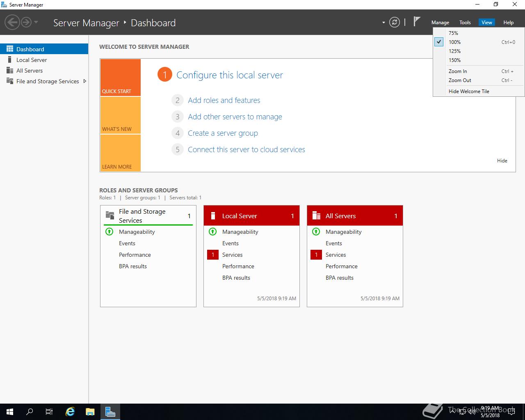Open the Help menu
The height and width of the screenshot is (420, 525).
coord(508,23)
